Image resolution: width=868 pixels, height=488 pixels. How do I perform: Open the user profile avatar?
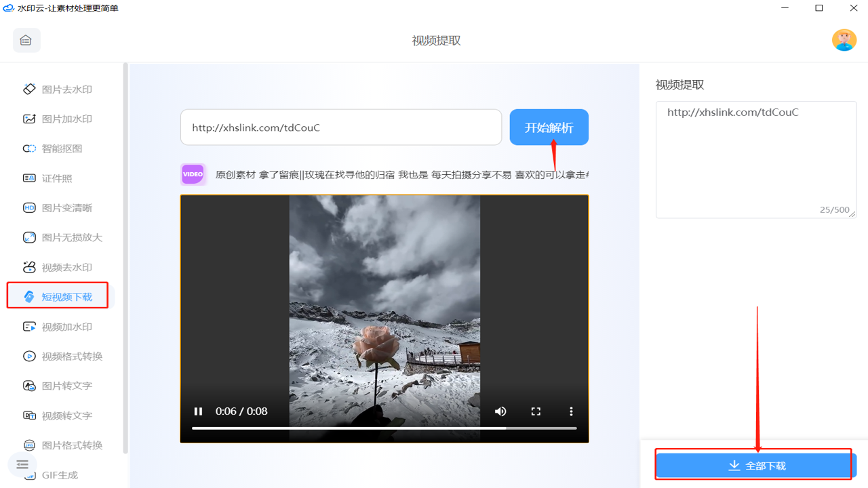click(x=844, y=40)
